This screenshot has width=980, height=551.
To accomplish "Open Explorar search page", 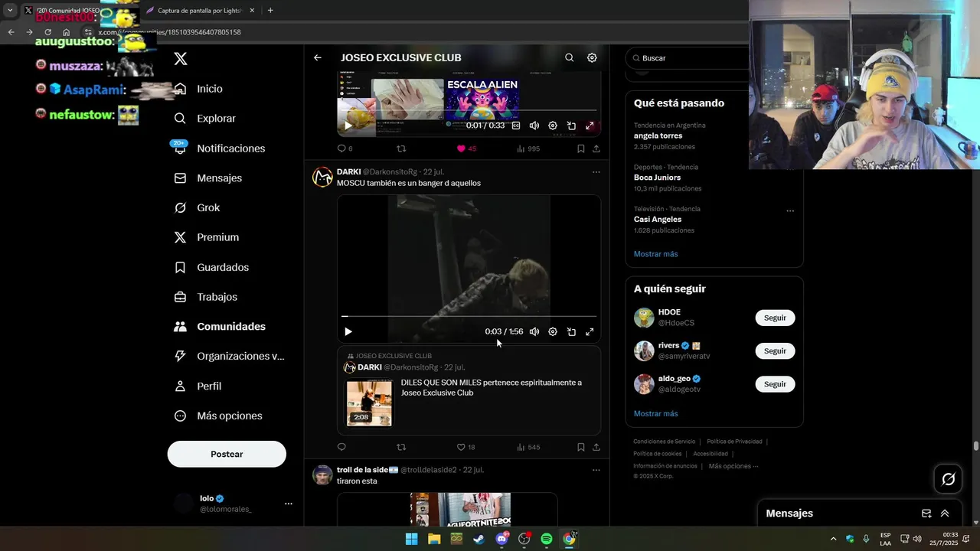I will (x=205, y=119).
